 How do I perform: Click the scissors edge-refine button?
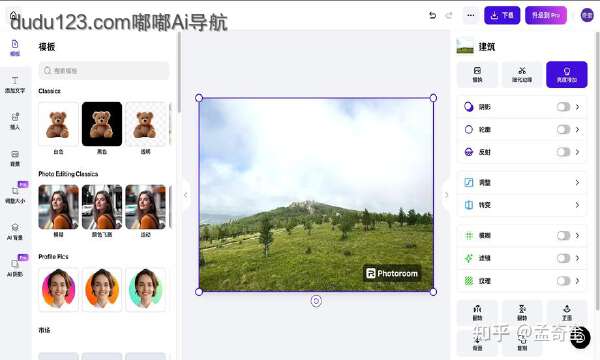click(522, 74)
